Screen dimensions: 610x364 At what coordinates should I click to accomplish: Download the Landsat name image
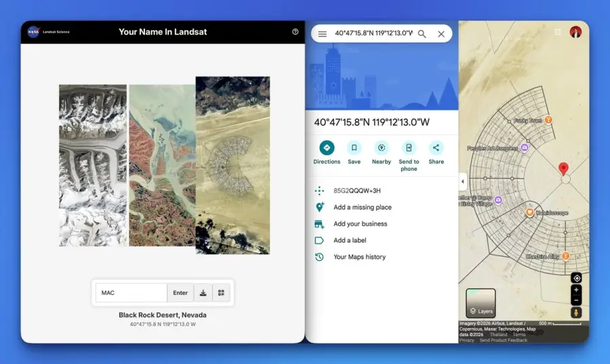203,293
